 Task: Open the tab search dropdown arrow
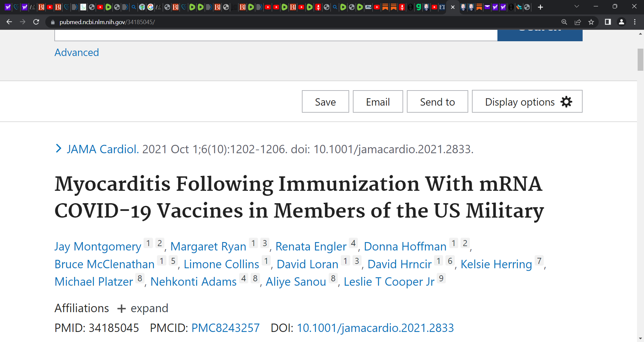tap(577, 6)
